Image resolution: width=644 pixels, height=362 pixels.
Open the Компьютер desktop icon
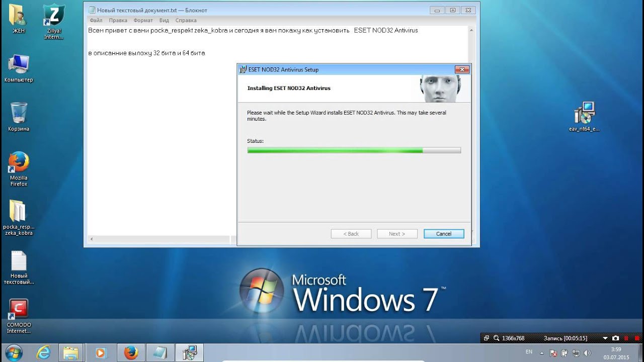(19, 68)
